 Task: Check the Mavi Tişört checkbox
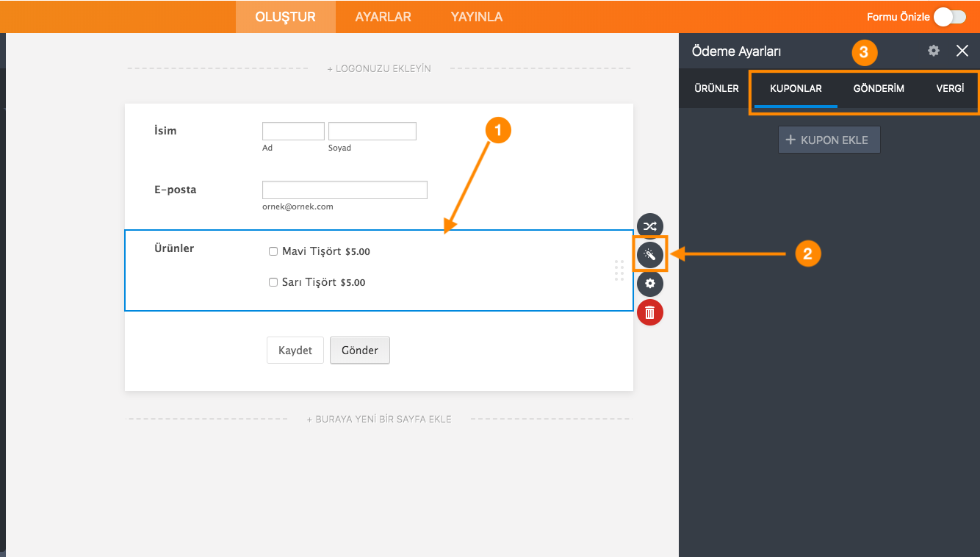(273, 251)
